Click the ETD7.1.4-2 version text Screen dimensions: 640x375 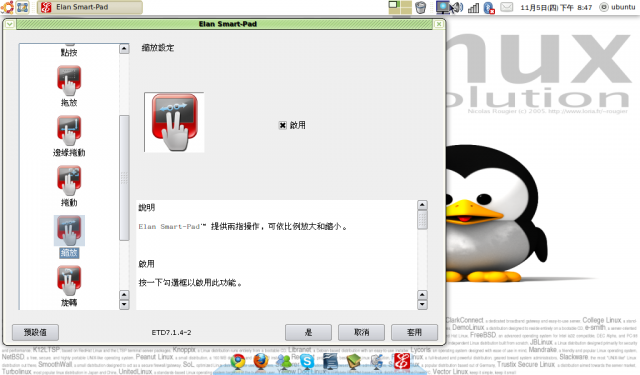pyautogui.click(x=171, y=333)
